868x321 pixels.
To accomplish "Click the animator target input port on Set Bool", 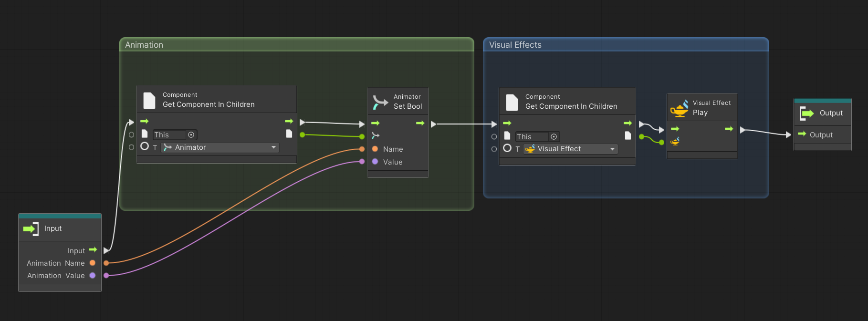I will coord(376,136).
